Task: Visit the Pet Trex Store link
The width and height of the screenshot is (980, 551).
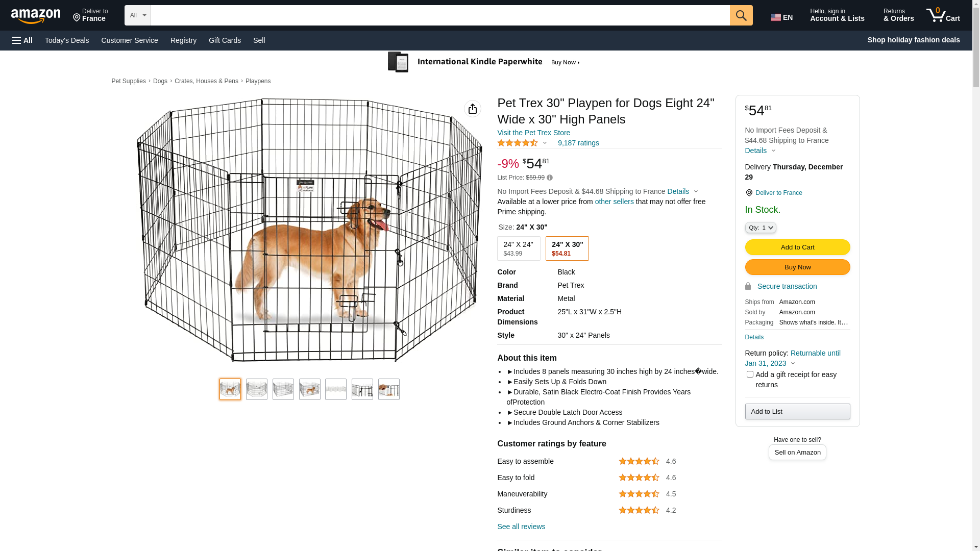Action: 533,133
